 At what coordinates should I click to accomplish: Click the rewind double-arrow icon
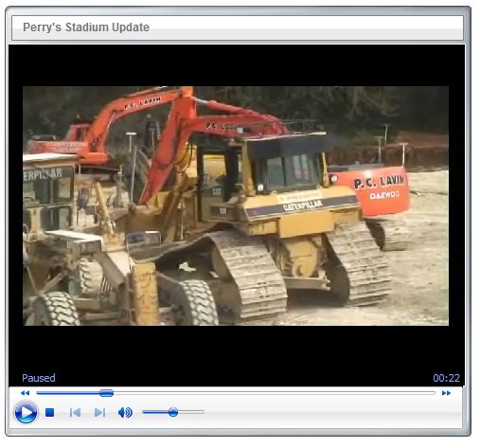25,393
